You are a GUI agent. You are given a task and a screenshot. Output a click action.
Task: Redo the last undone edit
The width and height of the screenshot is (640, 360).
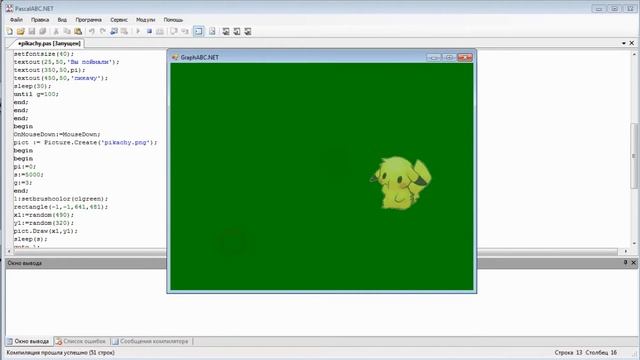point(103,31)
